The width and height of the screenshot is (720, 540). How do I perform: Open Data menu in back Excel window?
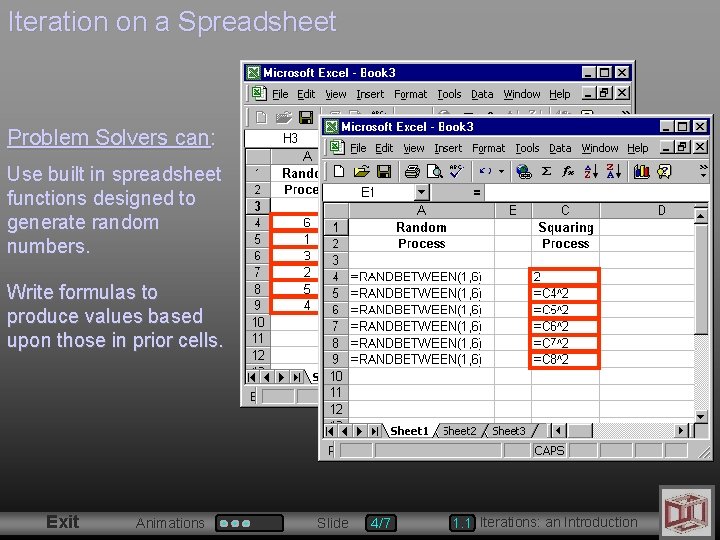pyautogui.click(x=482, y=94)
